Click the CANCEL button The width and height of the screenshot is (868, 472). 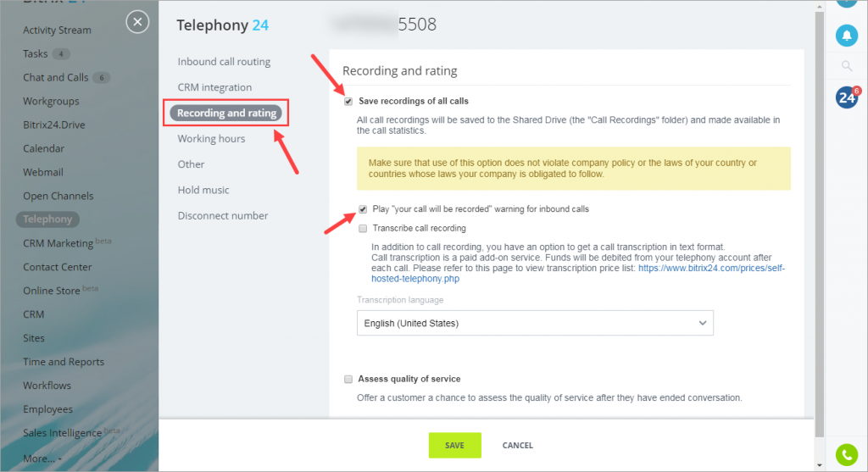tap(518, 446)
